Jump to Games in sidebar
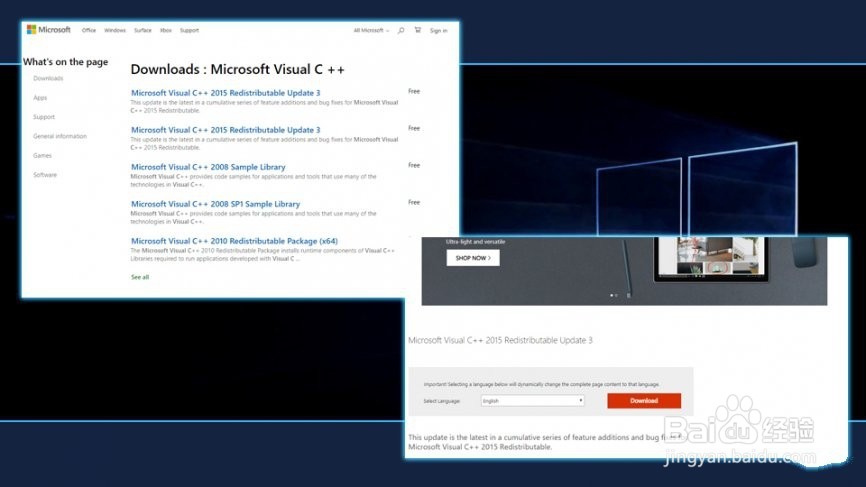The width and height of the screenshot is (866, 487). (x=42, y=156)
